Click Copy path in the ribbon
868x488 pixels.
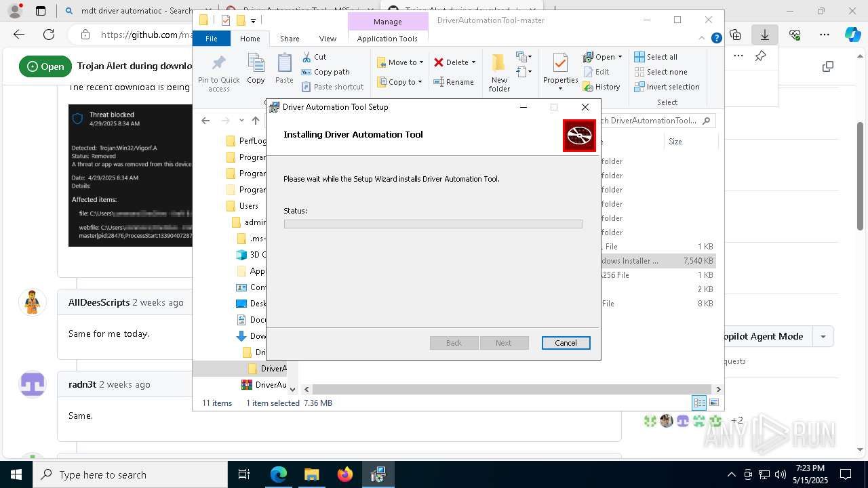pos(325,72)
